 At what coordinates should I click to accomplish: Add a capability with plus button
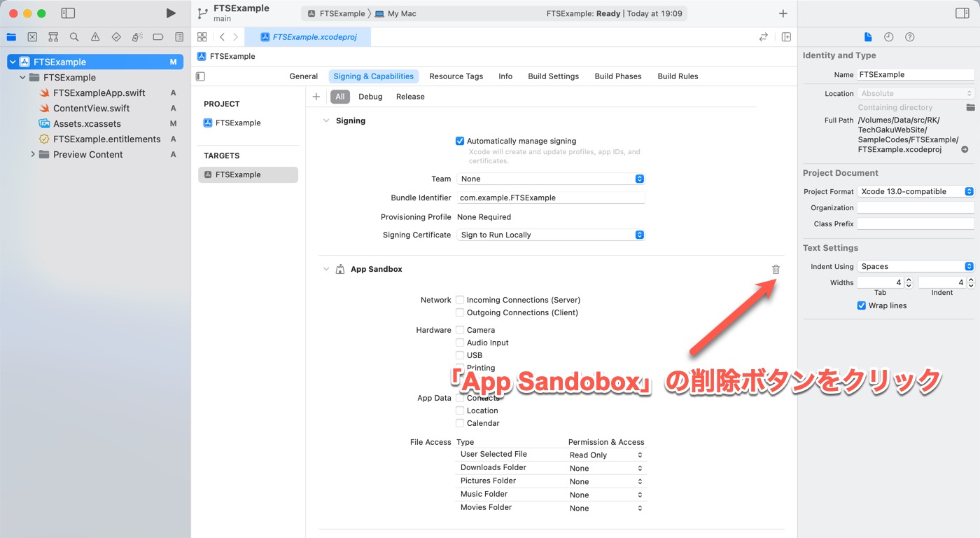[x=316, y=97]
